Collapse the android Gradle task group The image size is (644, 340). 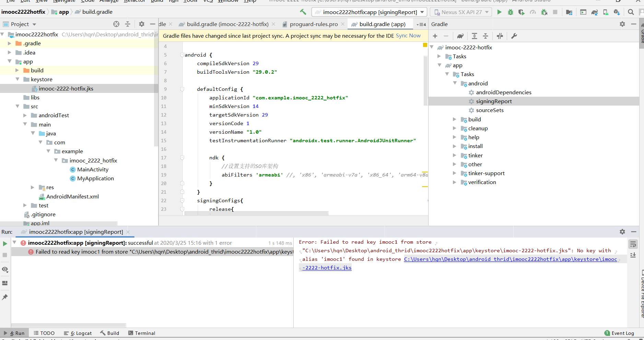point(455,83)
